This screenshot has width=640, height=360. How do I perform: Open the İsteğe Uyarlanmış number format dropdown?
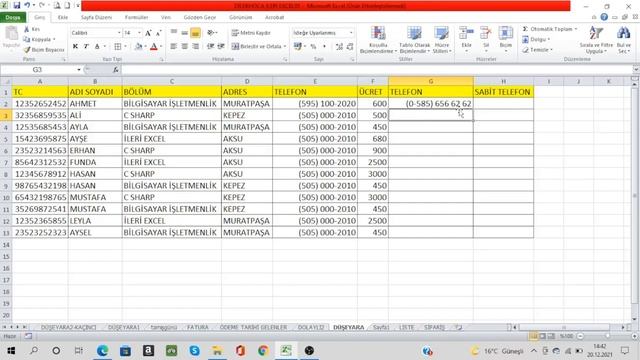351,33
